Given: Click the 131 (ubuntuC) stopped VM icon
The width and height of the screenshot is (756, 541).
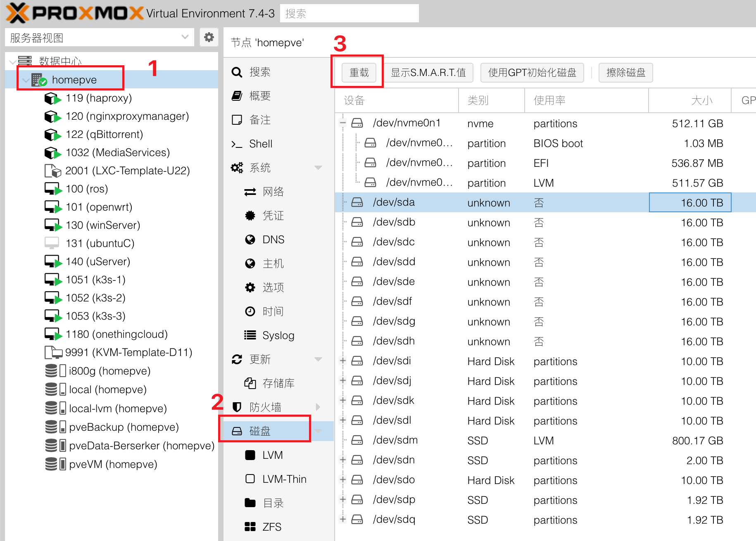Looking at the screenshot, I should click(x=52, y=243).
